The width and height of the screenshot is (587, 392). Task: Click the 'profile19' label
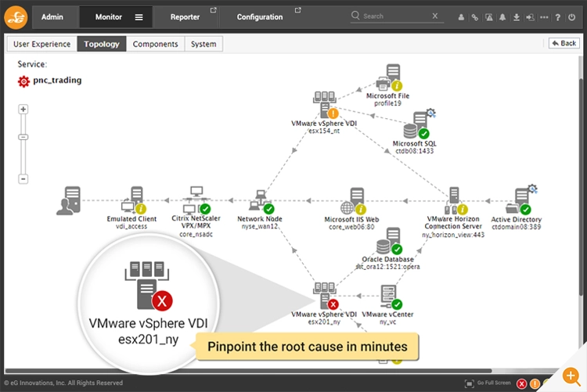click(388, 103)
